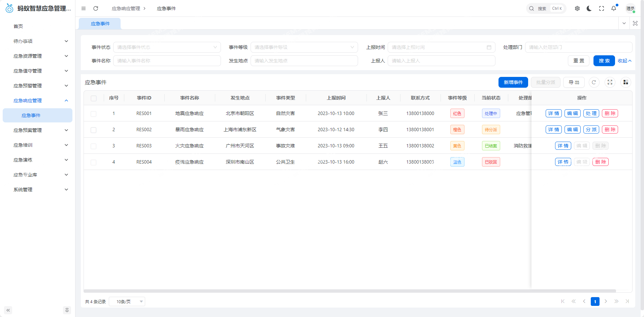Click the 事件名称 input field

coord(167,61)
